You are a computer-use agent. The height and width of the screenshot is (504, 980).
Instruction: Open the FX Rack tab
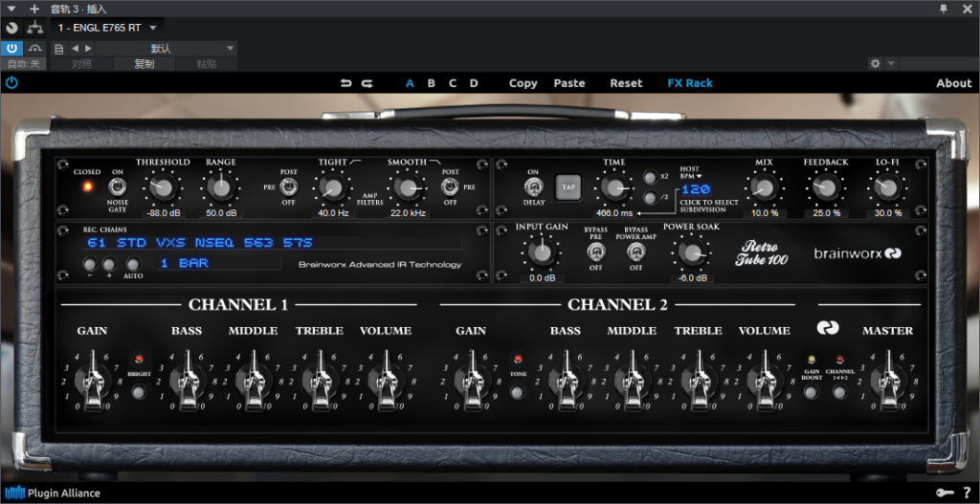[690, 83]
